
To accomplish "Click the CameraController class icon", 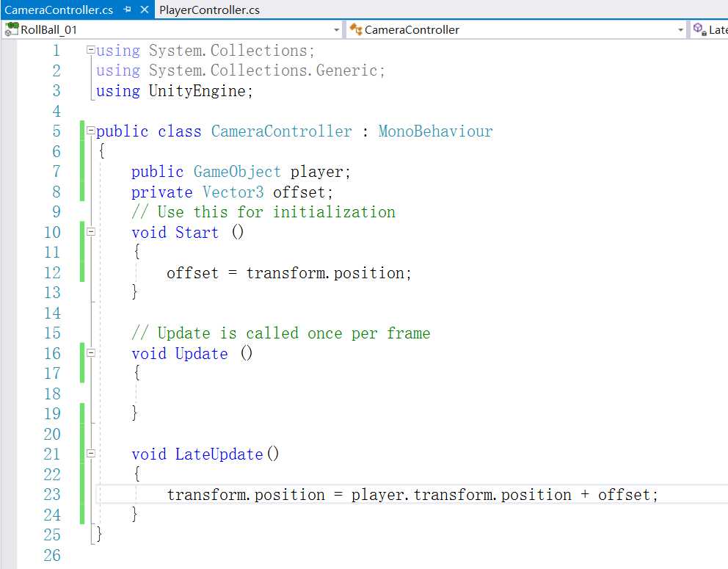I will click(356, 29).
